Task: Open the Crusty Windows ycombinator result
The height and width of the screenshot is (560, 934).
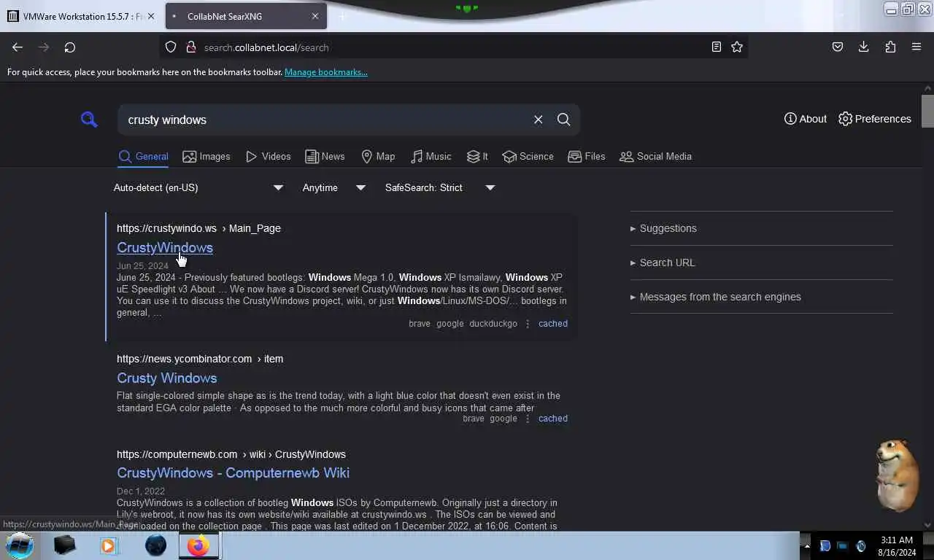Action: click(x=167, y=378)
